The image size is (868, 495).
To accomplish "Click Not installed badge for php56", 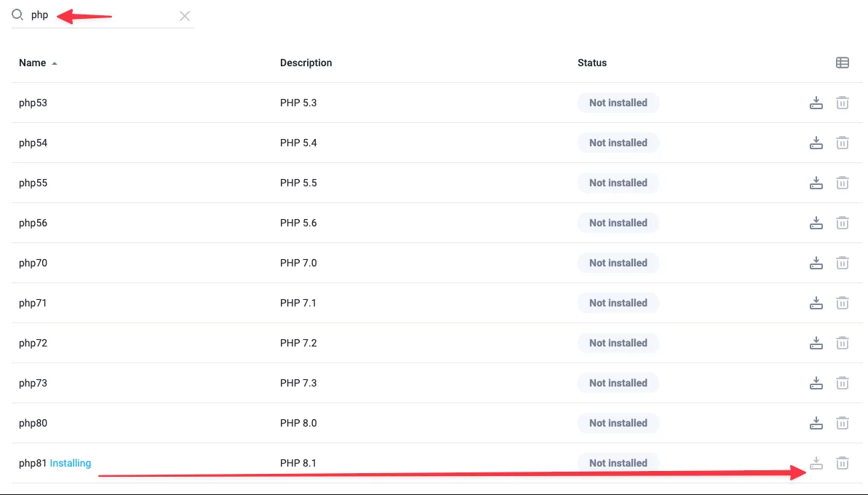I will 618,223.
